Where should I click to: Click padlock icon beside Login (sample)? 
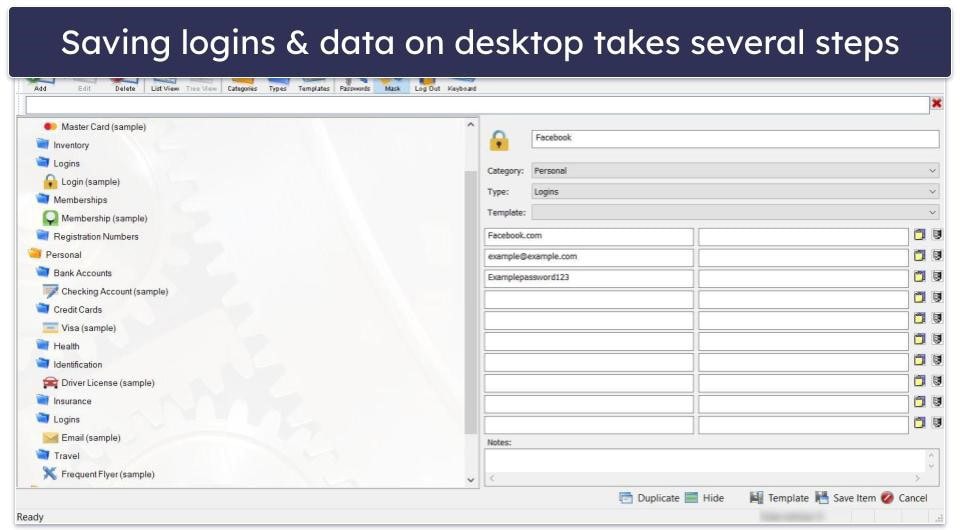point(50,181)
